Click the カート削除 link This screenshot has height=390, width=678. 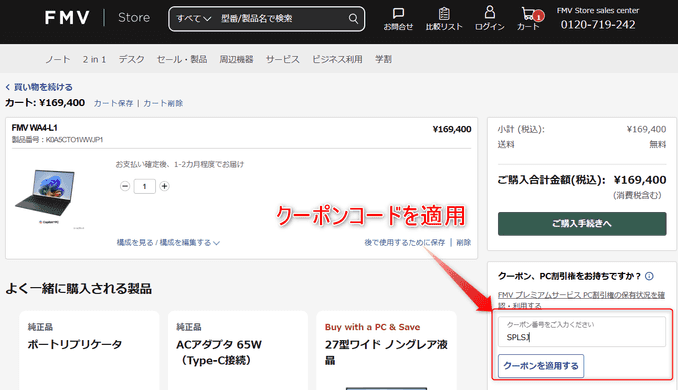pos(163,103)
